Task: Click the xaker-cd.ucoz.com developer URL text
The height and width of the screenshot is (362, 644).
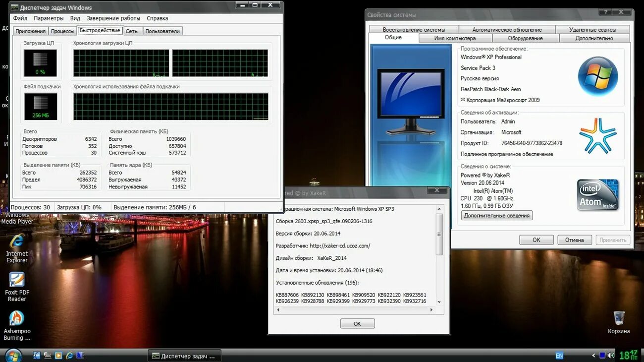Action: [x=340, y=245]
